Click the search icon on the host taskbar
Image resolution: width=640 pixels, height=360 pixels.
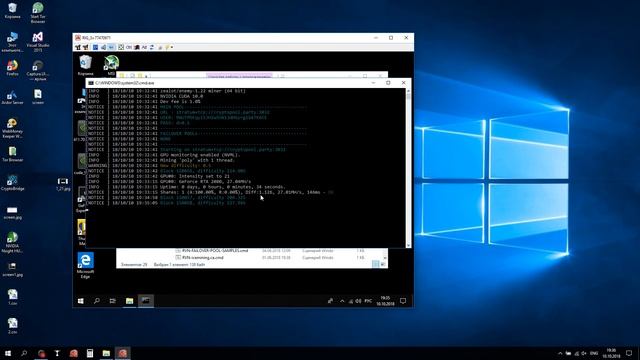point(24,353)
